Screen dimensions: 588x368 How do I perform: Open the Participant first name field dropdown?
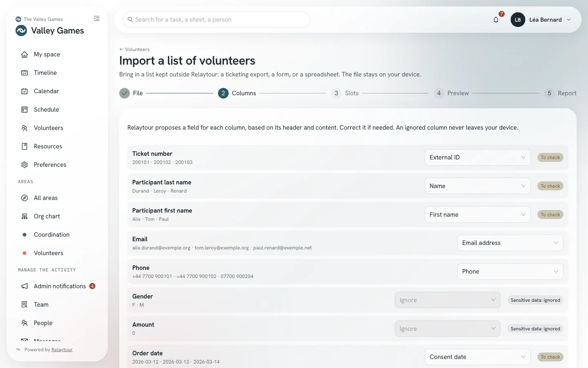[477, 215]
